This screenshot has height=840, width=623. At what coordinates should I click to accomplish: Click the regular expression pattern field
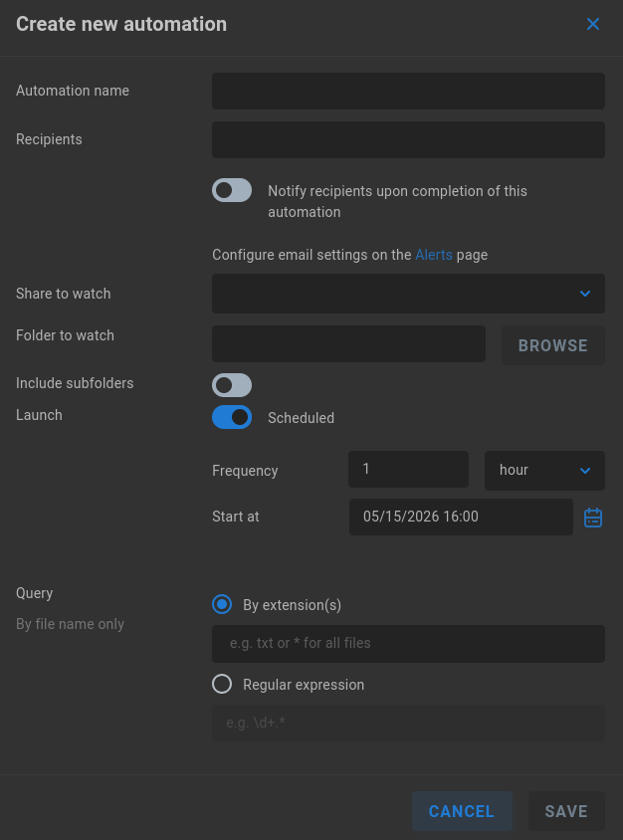[408, 724]
